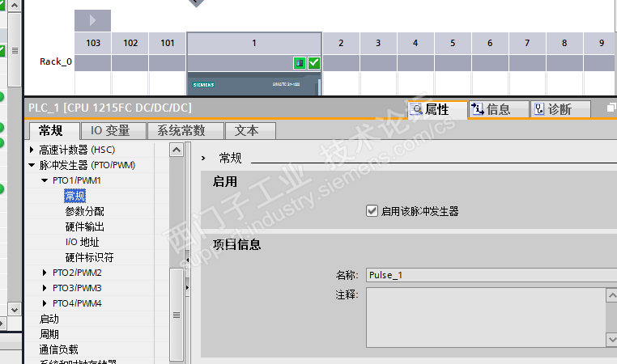The image size is (617, 364).
Task: Select 周期 in the navigation tree
Action: (x=49, y=334)
